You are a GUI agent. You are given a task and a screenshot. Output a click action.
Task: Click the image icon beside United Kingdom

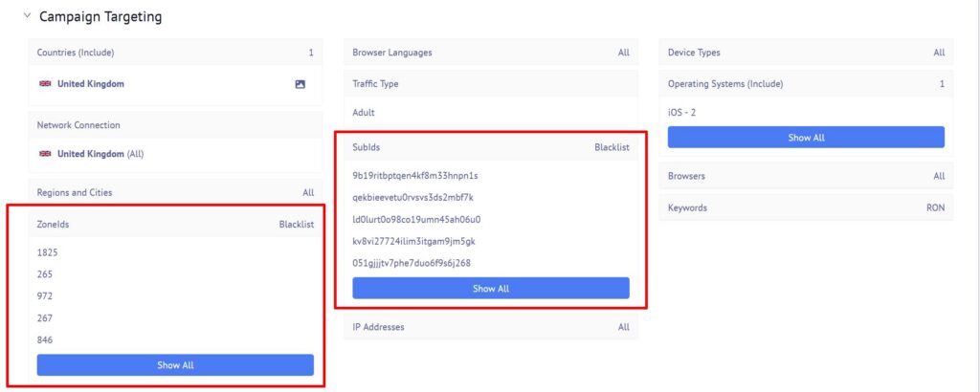(x=300, y=84)
